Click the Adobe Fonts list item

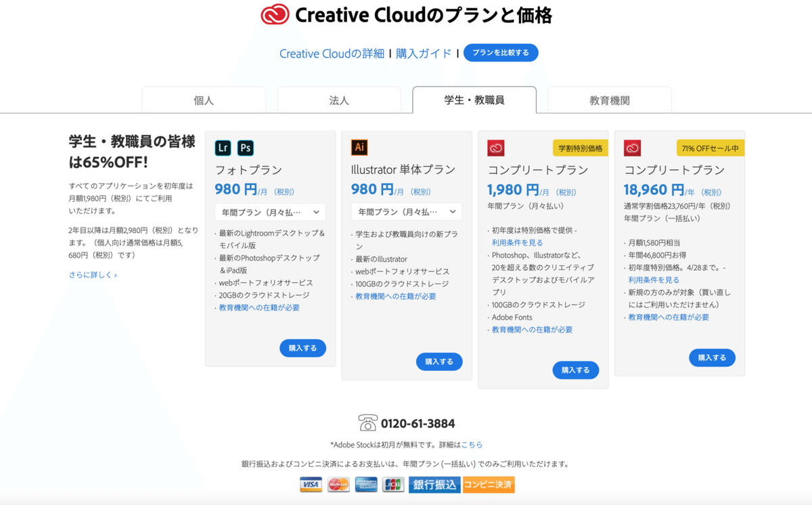[x=512, y=317]
